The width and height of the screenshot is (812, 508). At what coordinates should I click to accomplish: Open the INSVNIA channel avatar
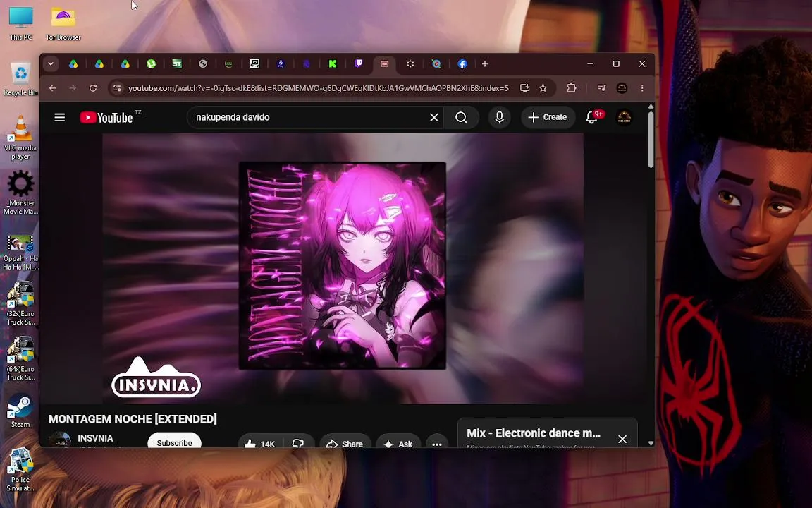[x=59, y=440]
